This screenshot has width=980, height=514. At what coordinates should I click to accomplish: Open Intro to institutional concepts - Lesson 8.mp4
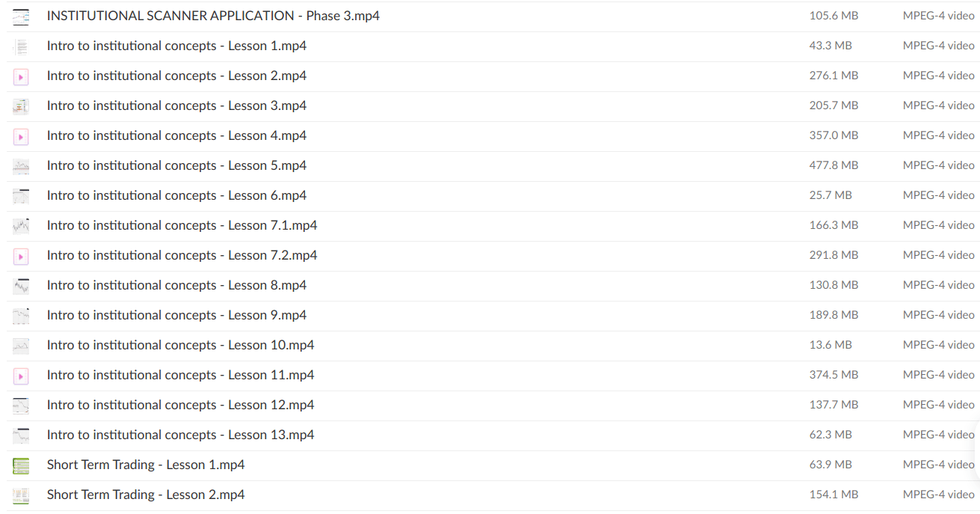coord(176,285)
